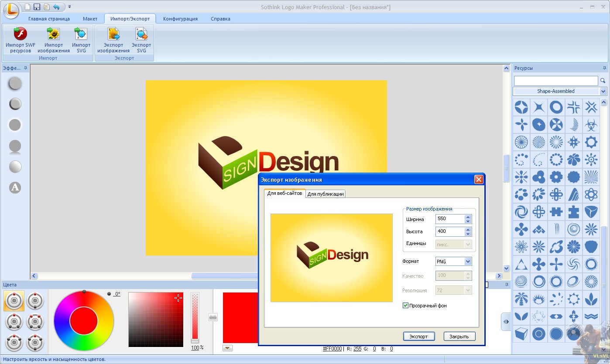Image resolution: width=610 pixels, height=364 pixels.
Task: Click the Экспорт SVG ribbon icon
Action: [141, 34]
